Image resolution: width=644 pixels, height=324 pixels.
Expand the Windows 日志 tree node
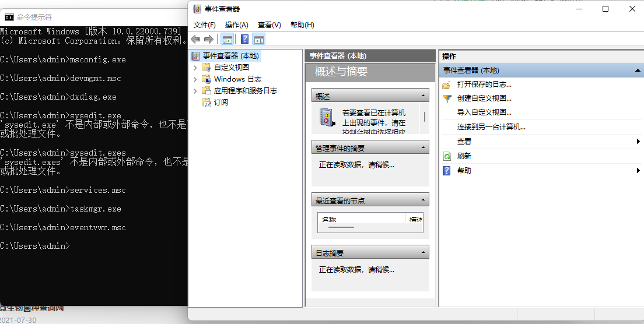[x=195, y=79]
